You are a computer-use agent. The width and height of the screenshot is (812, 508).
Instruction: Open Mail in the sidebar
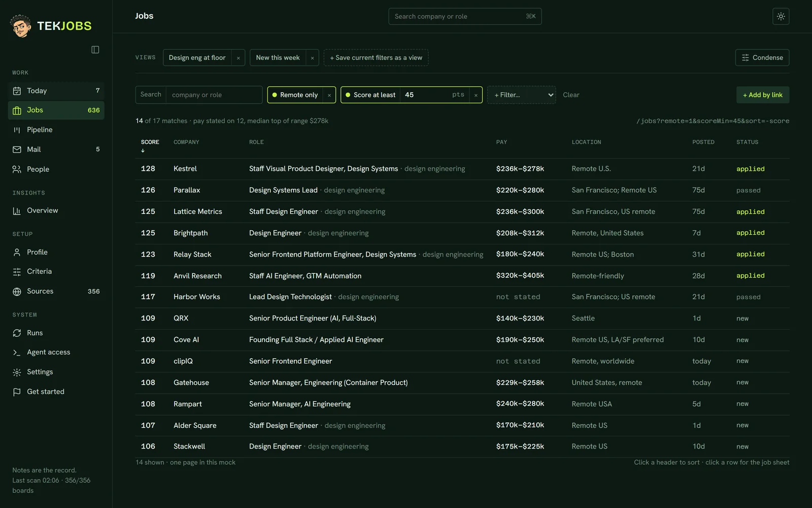[56, 149]
